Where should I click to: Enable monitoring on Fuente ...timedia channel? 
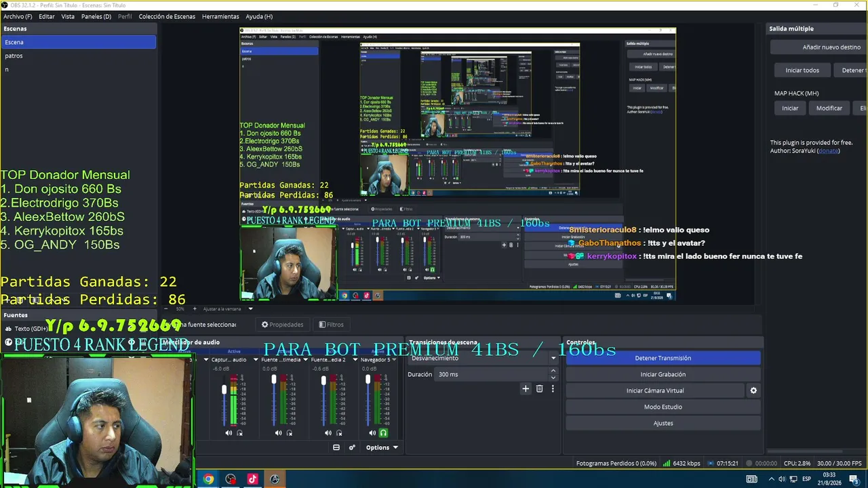click(290, 433)
